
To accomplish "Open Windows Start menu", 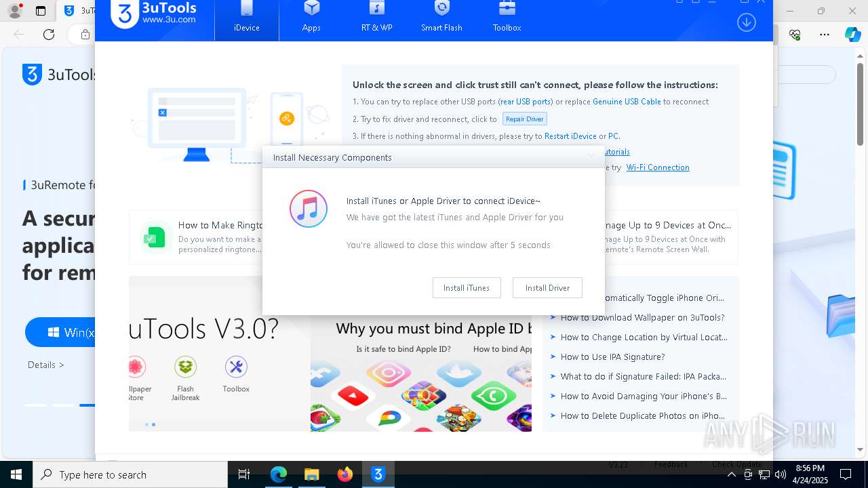I will click(x=16, y=474).
